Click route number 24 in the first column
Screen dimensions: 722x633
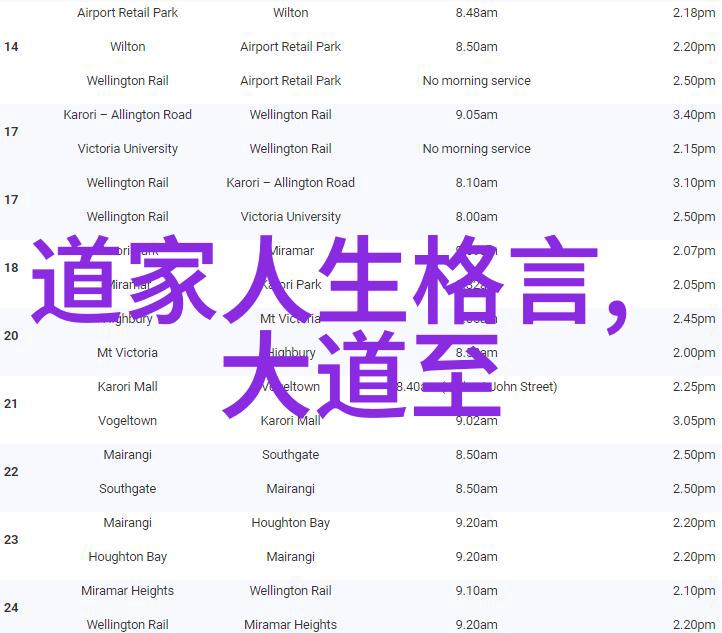click(11, 608)
